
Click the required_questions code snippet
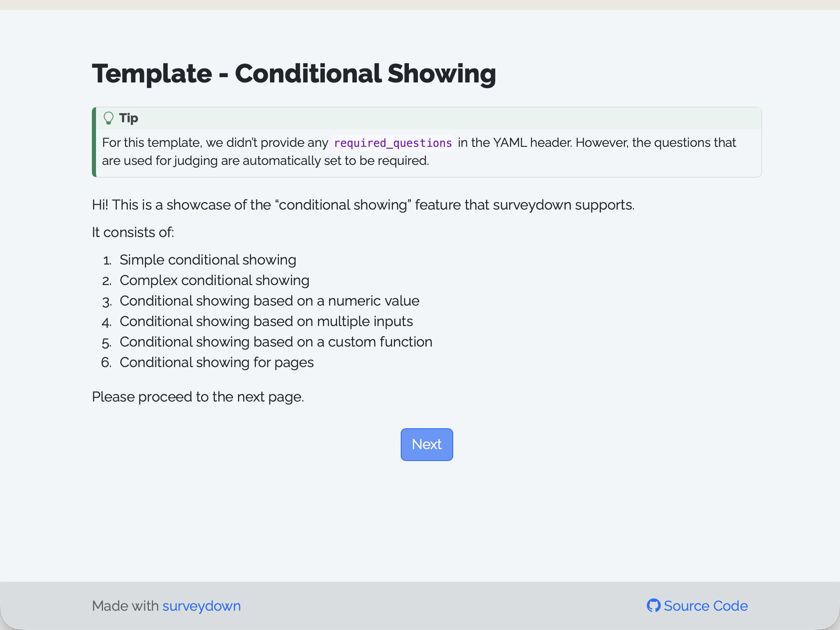(x=393, y=143)
